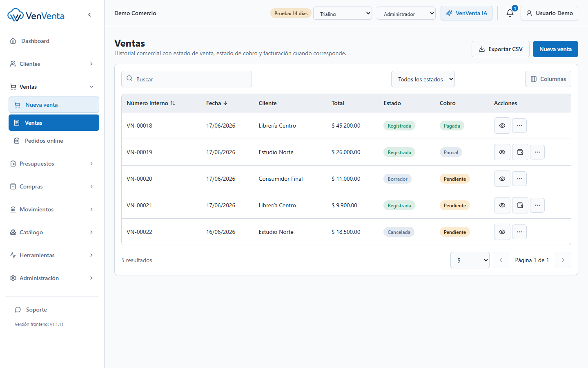Expand the Movimientos sidebar section
588x368 pixels.
click(x=52, y=209)
